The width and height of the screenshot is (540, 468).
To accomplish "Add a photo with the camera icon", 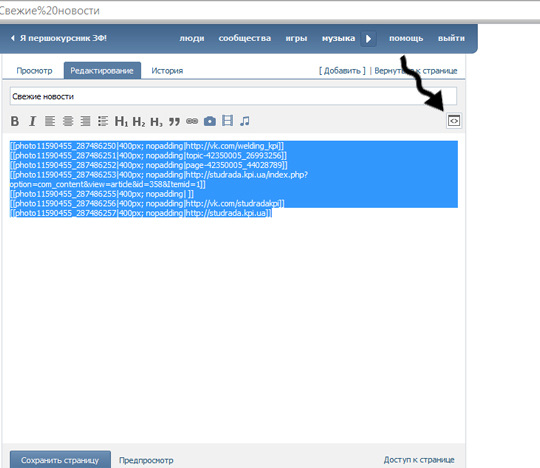I will tap(210, 121).
